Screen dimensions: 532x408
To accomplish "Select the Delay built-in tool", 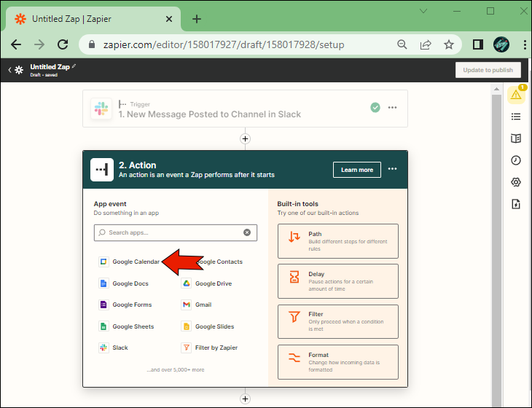I will [x=338, y=281].
